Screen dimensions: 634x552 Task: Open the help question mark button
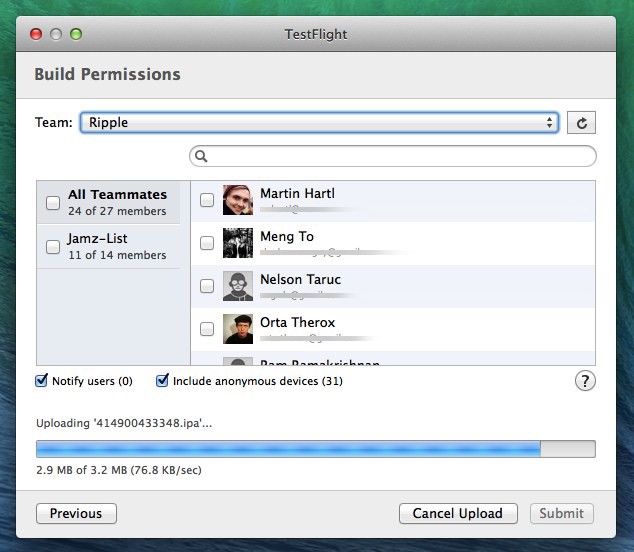(585, 381)
